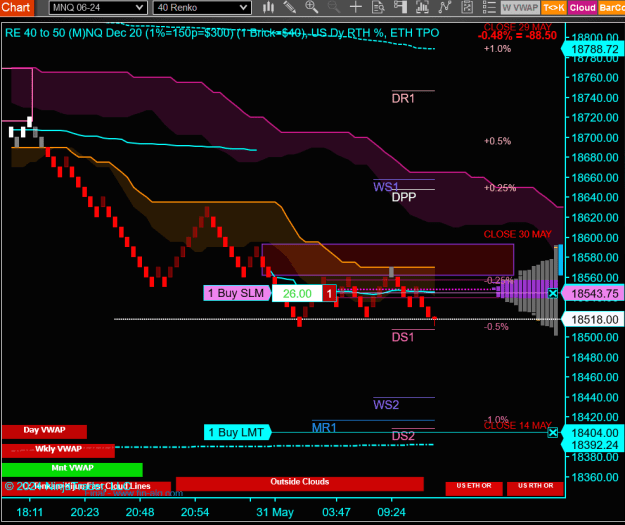Click the 18404.00 limit price marker
The height and width of the screenshot is (525, 625).
(594, 433)
